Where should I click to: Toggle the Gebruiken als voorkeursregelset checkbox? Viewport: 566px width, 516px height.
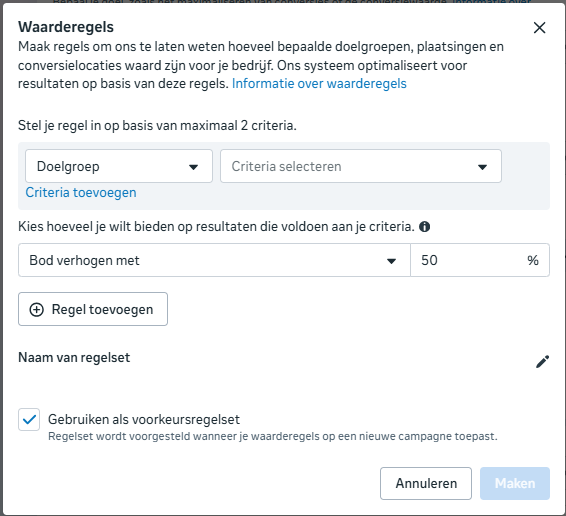[x=29, y=419]
